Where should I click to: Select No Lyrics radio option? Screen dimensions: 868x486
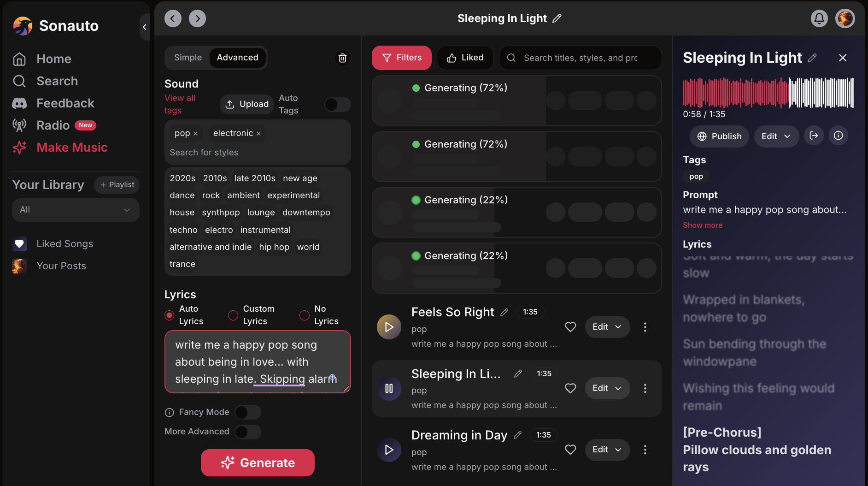(x=304, y=315)
